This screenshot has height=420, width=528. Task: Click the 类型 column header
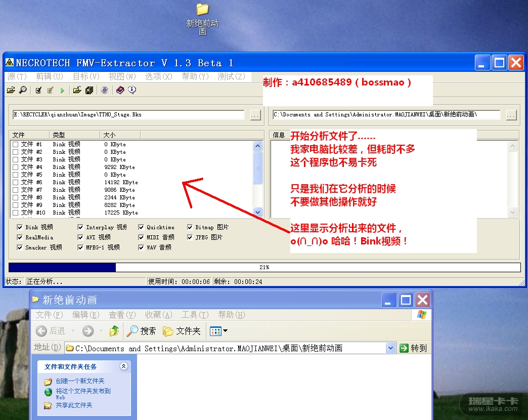click(x=75, y=135)
